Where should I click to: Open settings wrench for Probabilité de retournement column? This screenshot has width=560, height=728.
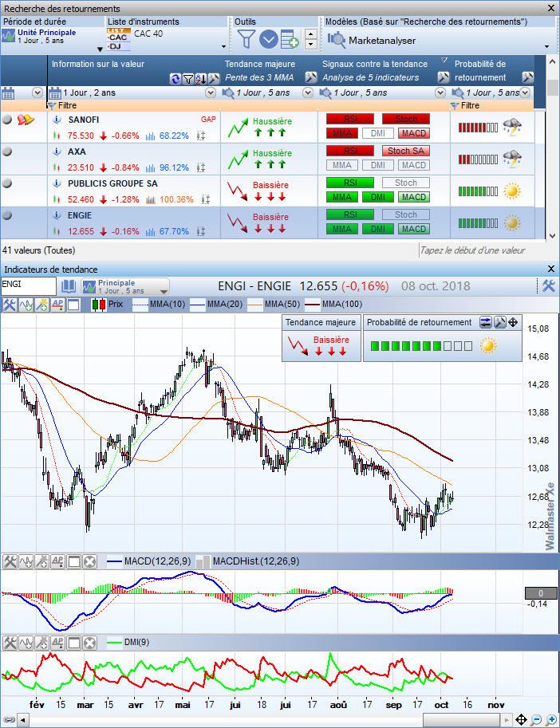point(527,77)
